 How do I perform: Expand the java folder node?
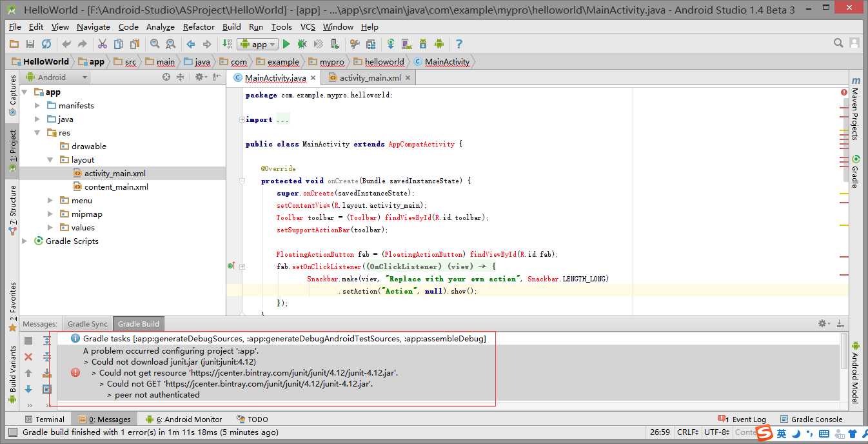click(x=37, y=119)
